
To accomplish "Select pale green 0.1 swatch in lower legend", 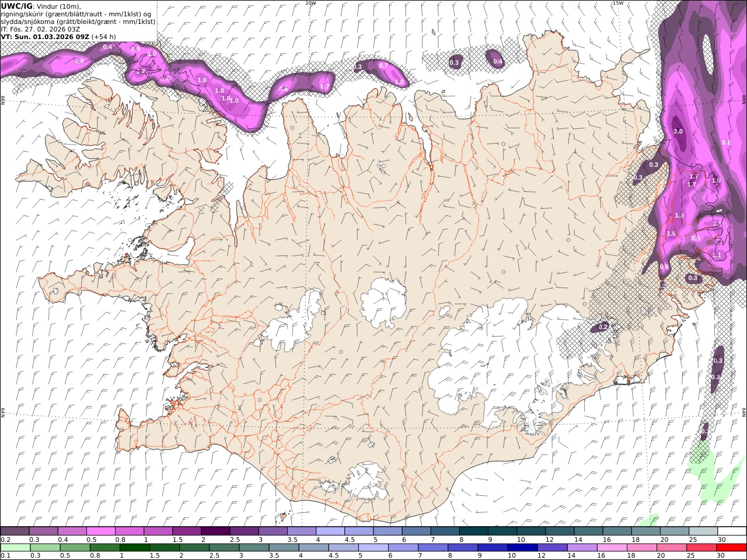I will 15,547.
